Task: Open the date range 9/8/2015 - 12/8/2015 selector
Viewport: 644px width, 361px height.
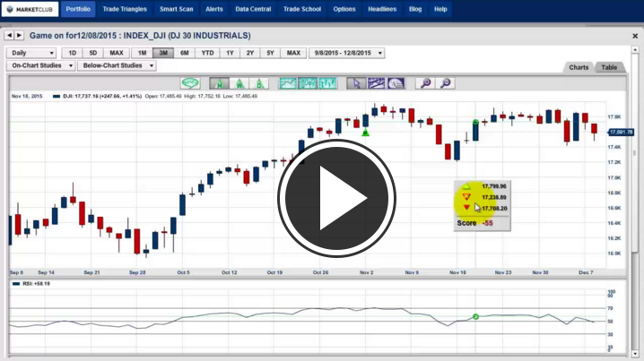Action: (x=346, y=54)
